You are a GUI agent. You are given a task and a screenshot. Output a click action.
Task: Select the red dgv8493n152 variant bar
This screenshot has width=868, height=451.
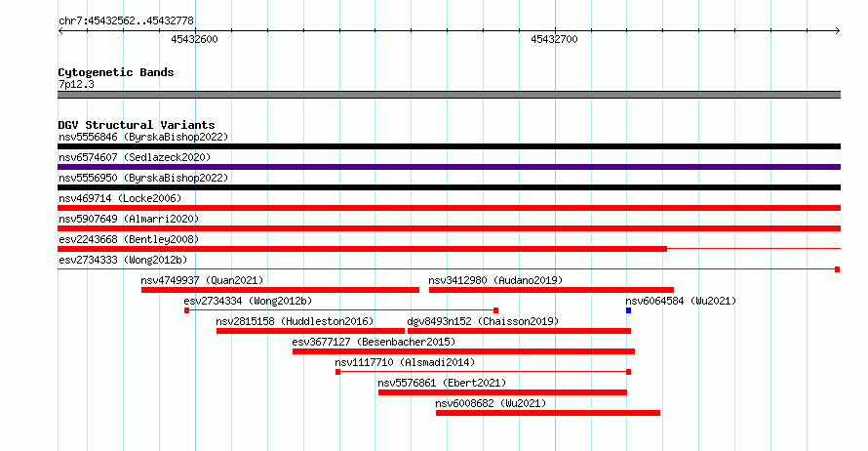pos(519,331)
